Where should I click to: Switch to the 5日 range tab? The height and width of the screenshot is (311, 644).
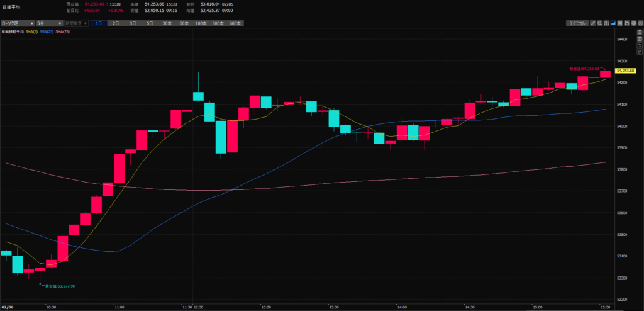(150, 23)
